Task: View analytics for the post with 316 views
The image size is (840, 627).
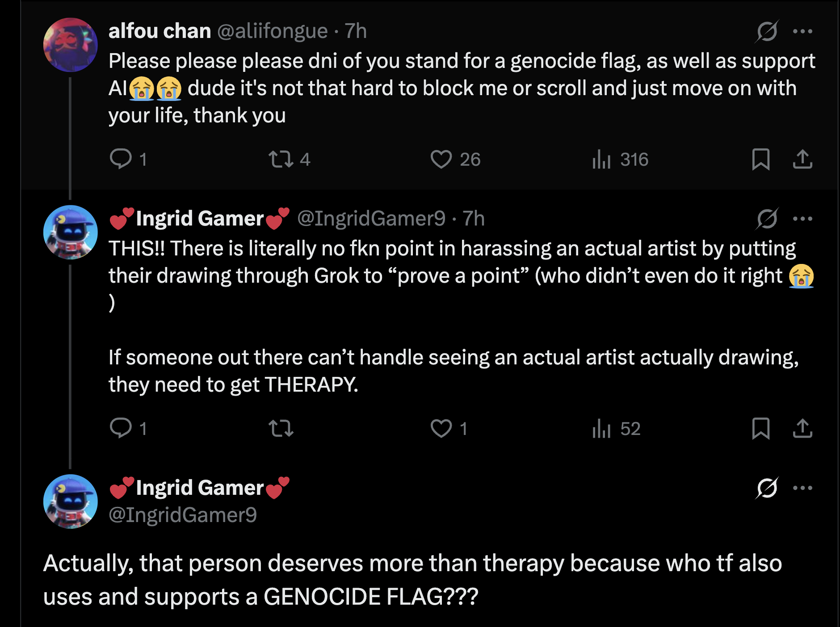Action: pos(601,159)
